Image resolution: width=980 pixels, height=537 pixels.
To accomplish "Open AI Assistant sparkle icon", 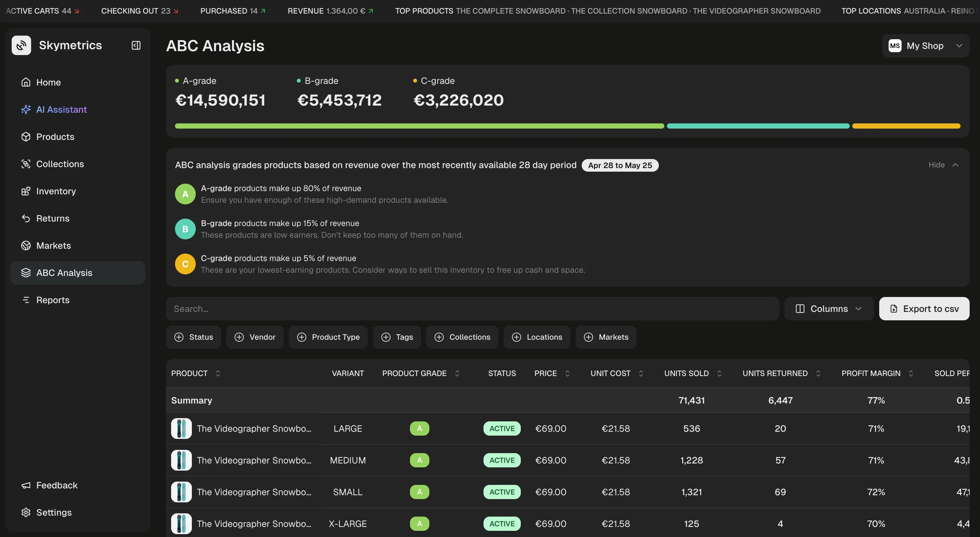I will click(x=26, y=109).
